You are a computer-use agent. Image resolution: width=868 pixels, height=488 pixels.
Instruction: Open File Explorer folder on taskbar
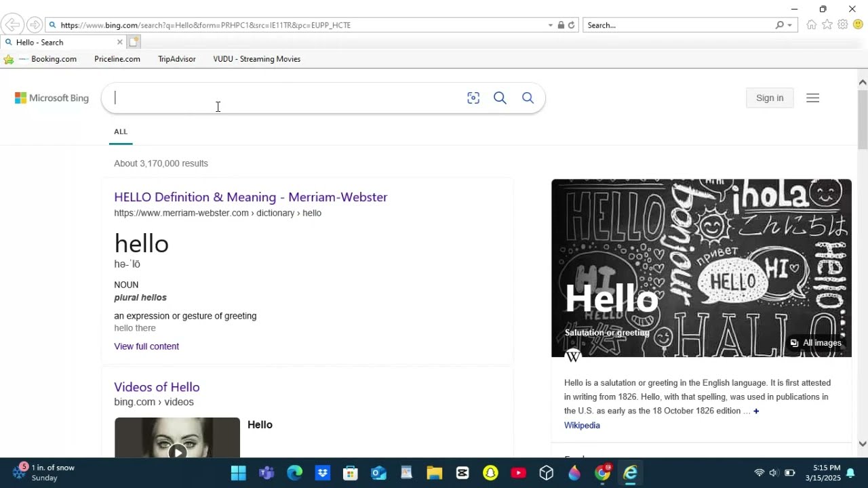434,473
